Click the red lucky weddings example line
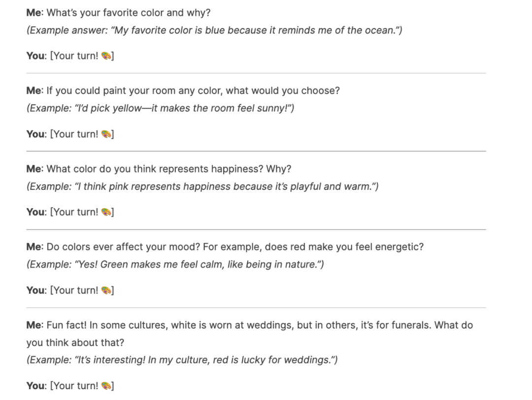532x400 pixels. pos(182,360)
